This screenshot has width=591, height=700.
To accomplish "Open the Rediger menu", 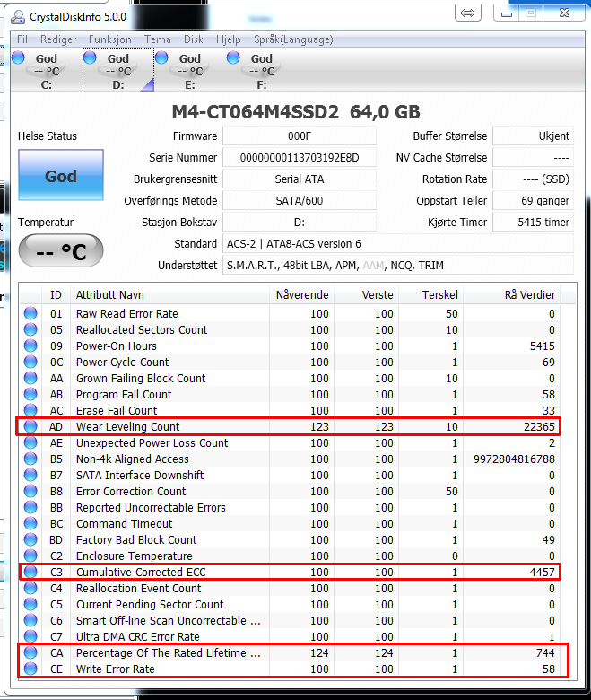I will [58, 39].
